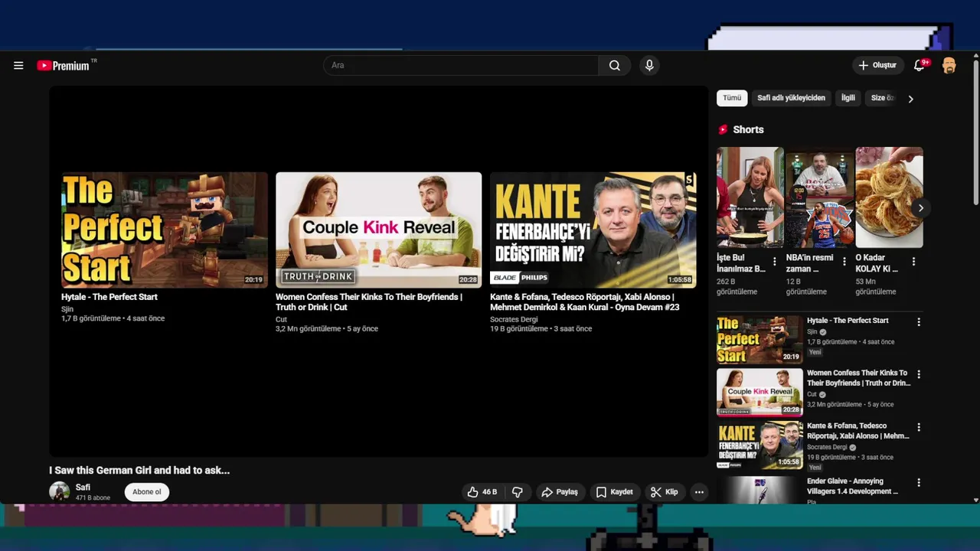This screenshot has width=980, height=551.
Task: Select the Size öz chip
Action: click(883, 98)
